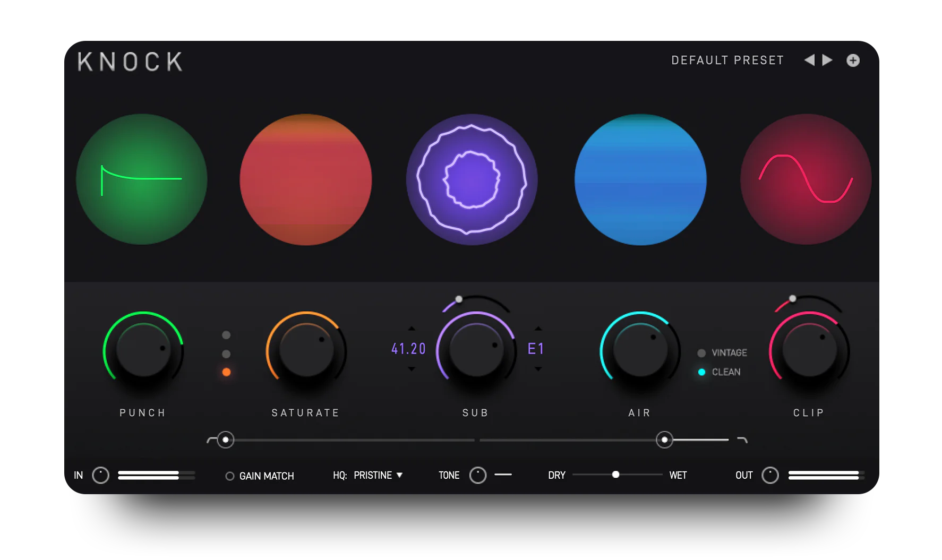The image size is (942, 560).
Task: Click the KNOCK logo title
Action: tap(130, 62)
